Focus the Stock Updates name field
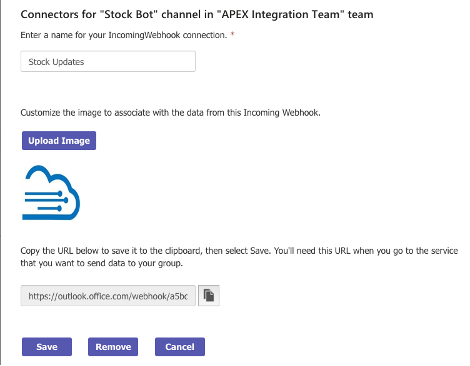This screenshot has width=470, height=366. [108, 61]
